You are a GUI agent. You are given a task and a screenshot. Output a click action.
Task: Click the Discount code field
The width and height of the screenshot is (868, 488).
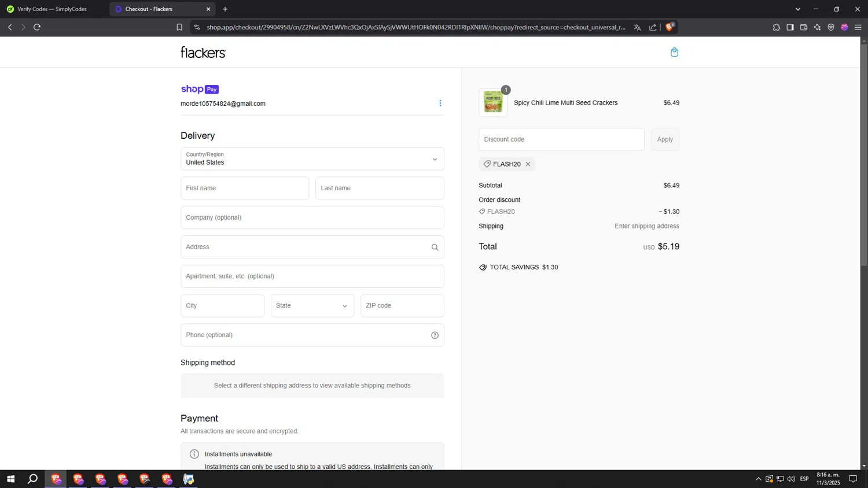[561, 139]
